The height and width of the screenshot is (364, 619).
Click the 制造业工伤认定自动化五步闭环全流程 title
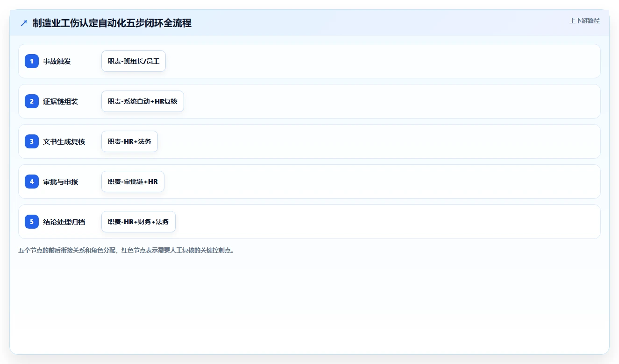[112, 23]
